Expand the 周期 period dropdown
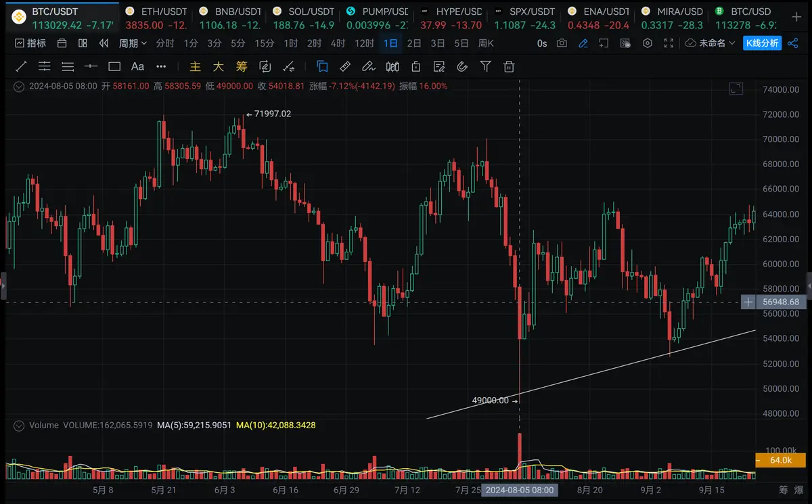The image size is (812, 504). (x=133, y=43)
